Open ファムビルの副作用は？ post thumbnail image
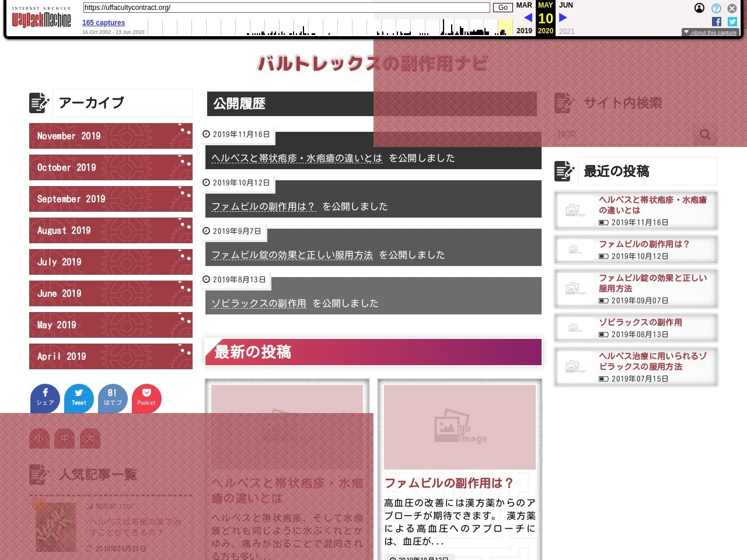This screenshot has width=747, height=560. (x=459, y=427)
